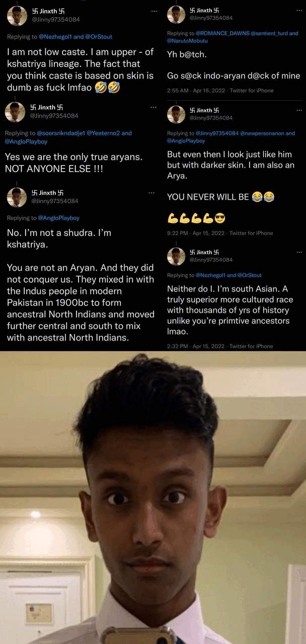The image size is (306, 644).
Task: Click the @Jinny97354084 handle on the "true aryans" tweet
Action: coord(54,115)
